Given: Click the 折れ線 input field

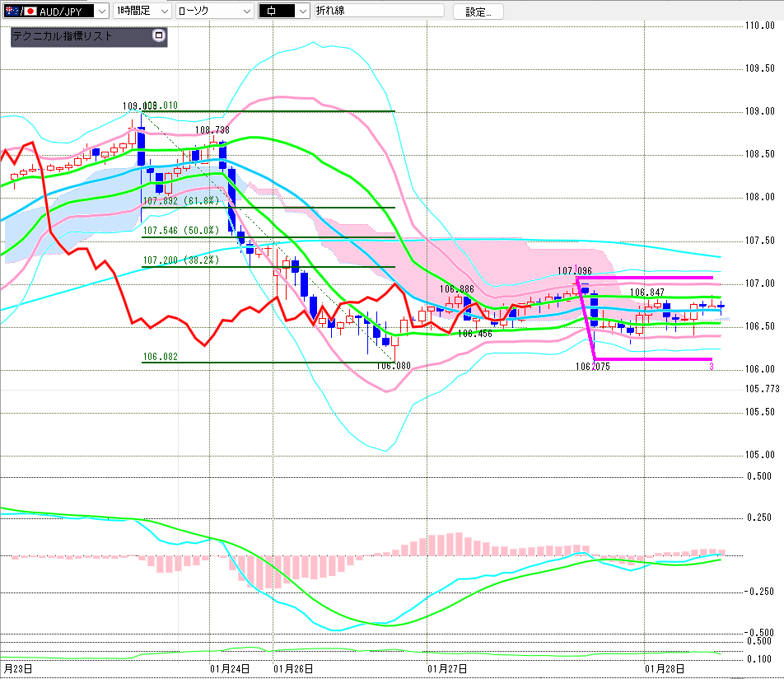Looking at the screenshot, I should (x=380, y=11).
